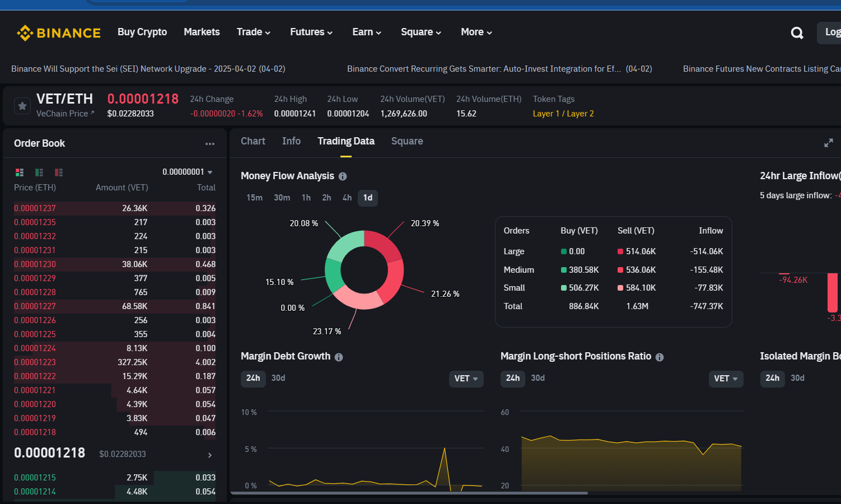Screen dimensions: 841x504
Task: Star VET/ETH as favorite
Action: (22, 106)
